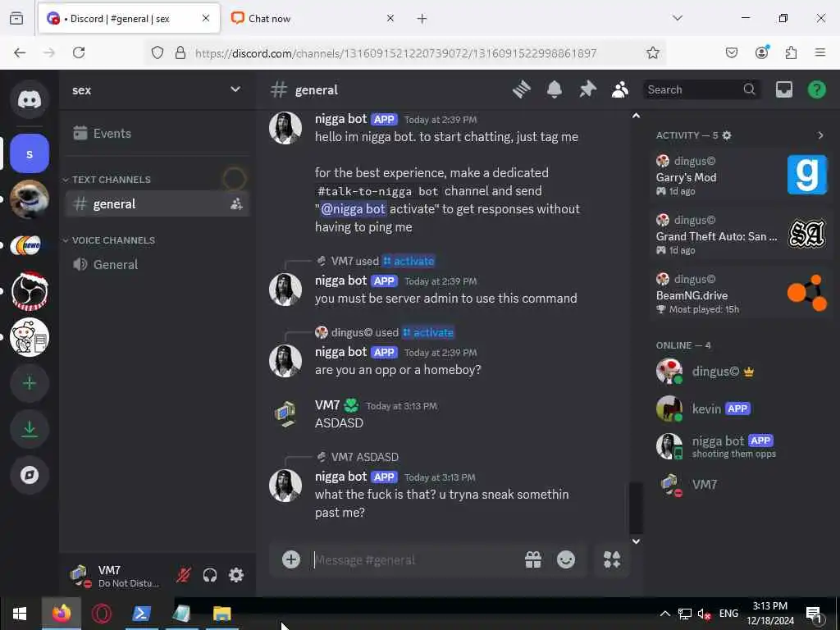Image resolution: width=840 pixels, height=630 pixels.
Task: Open Firefox application menu hamburger
Action: tap(820, 52)
